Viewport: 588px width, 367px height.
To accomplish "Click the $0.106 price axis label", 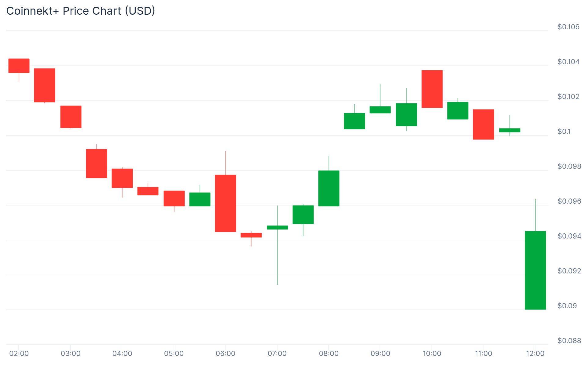I will click(568, 27).
